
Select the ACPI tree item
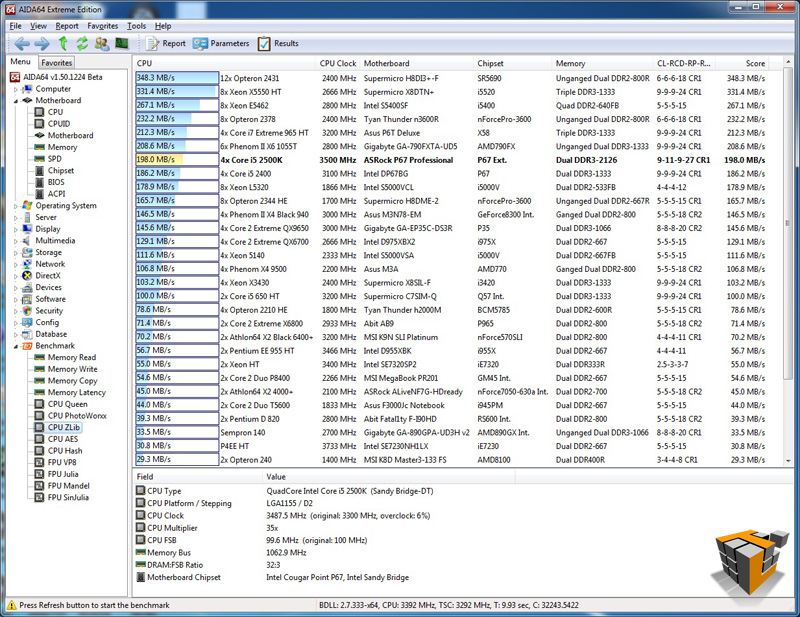point(56,194)
